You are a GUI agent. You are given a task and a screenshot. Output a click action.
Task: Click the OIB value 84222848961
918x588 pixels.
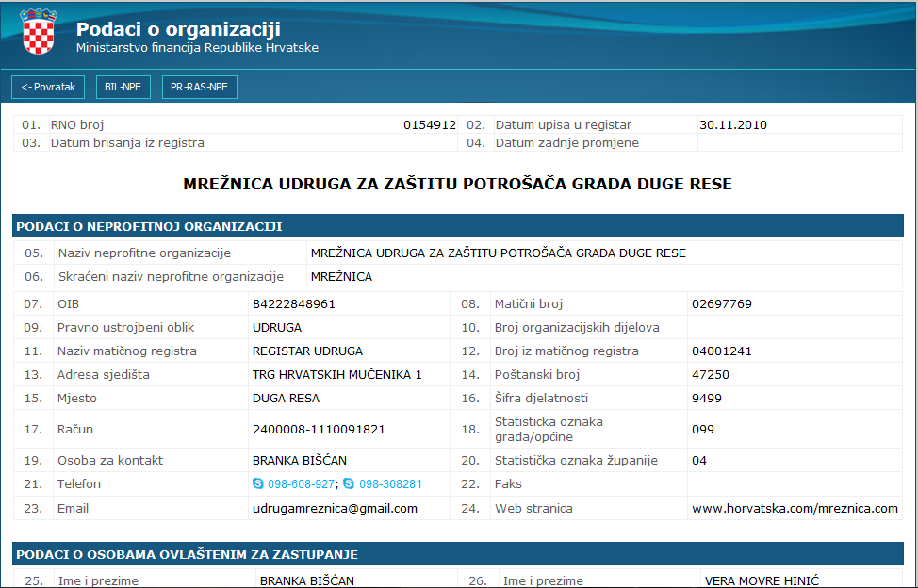[294, 304]
